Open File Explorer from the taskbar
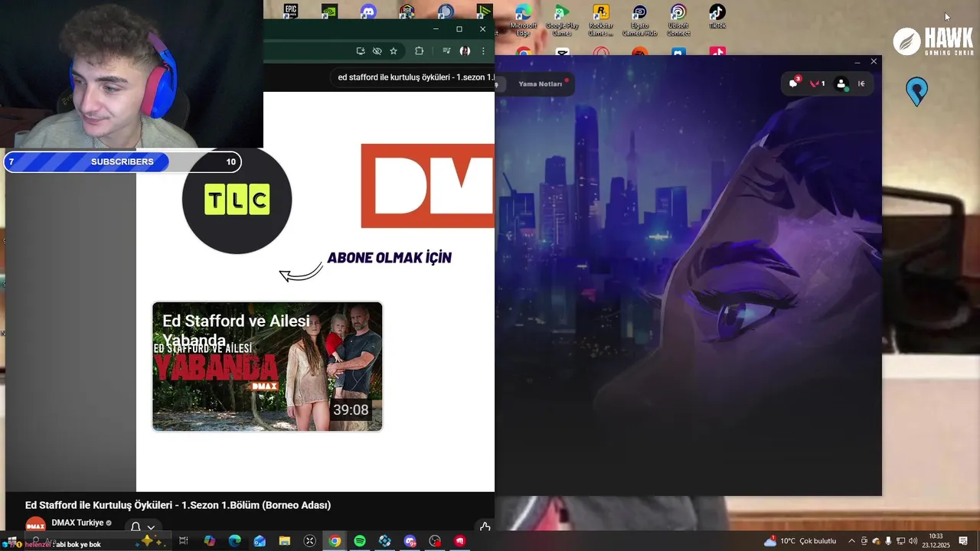 coord(285,541)
